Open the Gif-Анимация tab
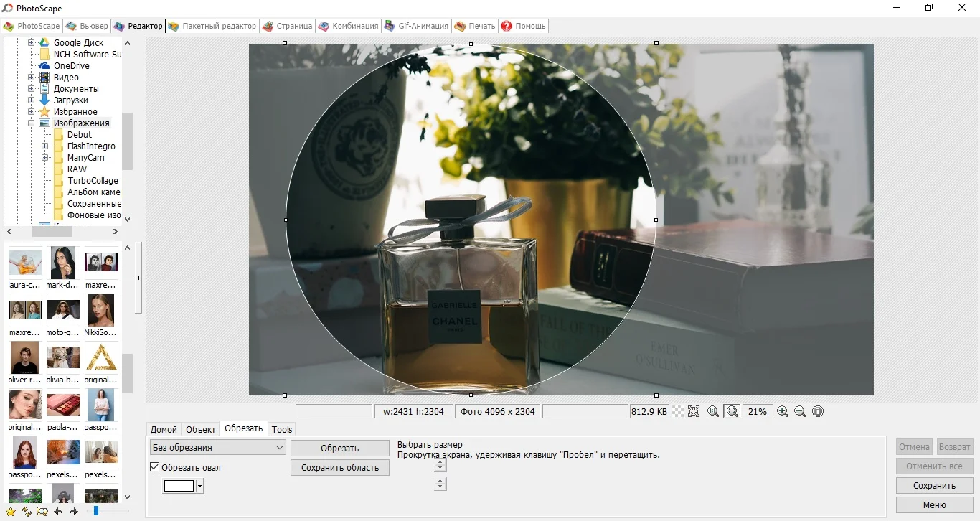 416,26
